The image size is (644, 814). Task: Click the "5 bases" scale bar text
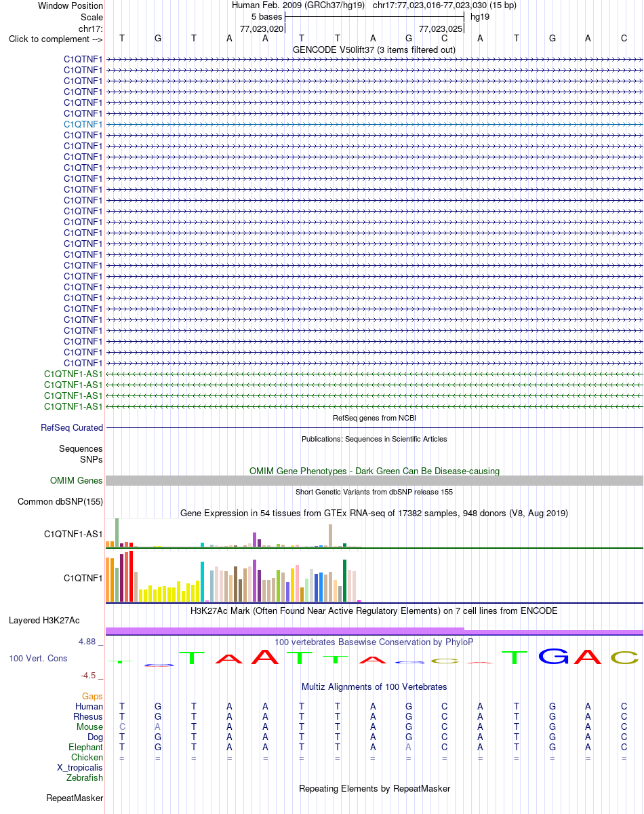point(267,17)
